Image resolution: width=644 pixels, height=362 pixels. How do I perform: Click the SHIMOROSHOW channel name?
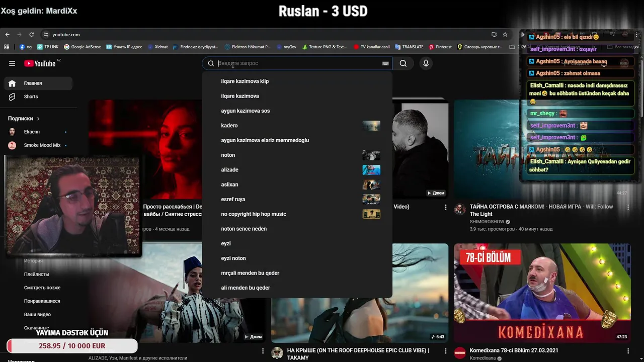point(487,222)
